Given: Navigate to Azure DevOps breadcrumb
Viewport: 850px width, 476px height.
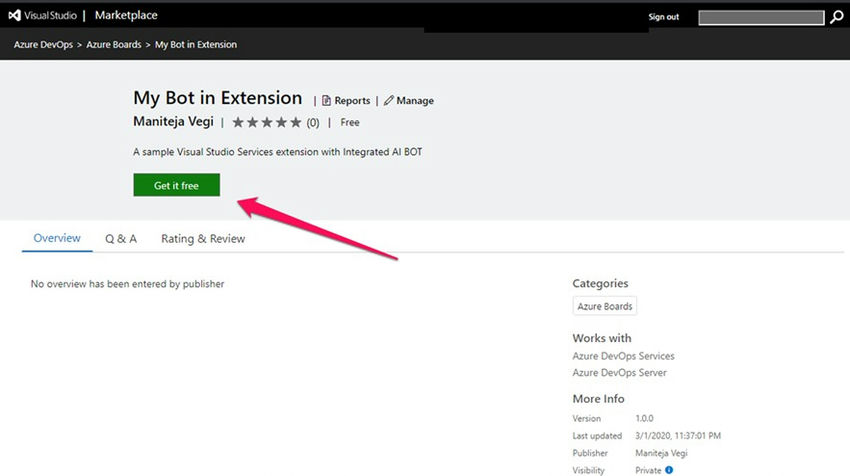Looking at the screenshot, I should (45, 45).
